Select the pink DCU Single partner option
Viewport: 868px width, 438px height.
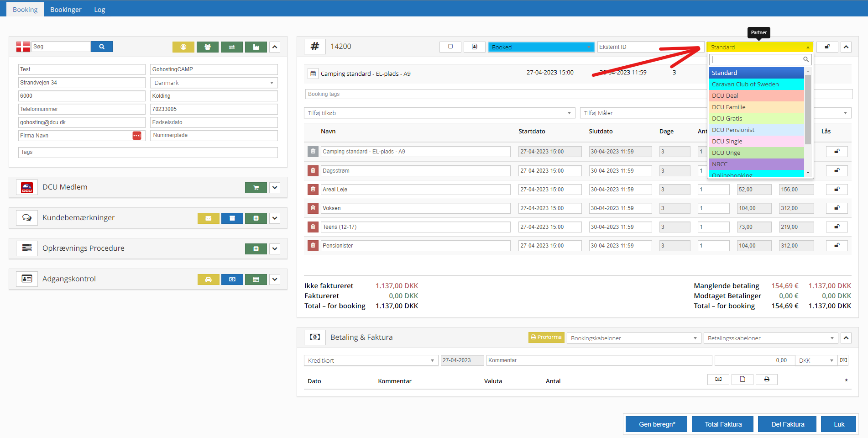tap(756, 142)
